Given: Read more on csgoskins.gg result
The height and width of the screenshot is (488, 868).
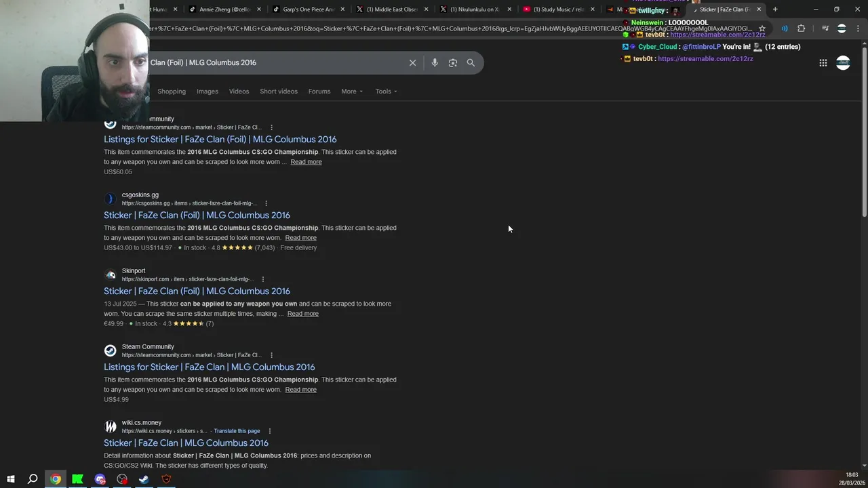Looking at the screenshot, I should tap(300, 238).
